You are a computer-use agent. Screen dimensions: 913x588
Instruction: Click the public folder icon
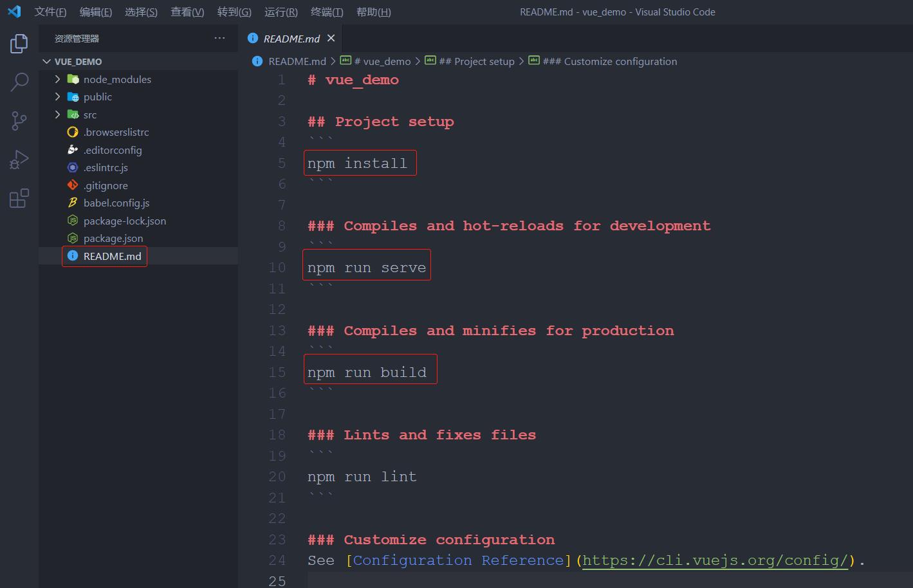(x=73, y=96)
